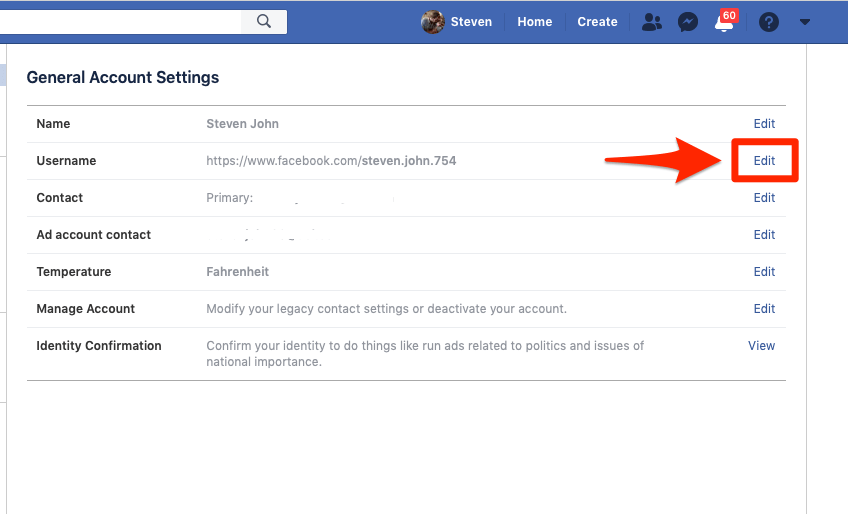Click the Name row label
848x514 pixels.
pyautogui.click(x=53, y=124)
